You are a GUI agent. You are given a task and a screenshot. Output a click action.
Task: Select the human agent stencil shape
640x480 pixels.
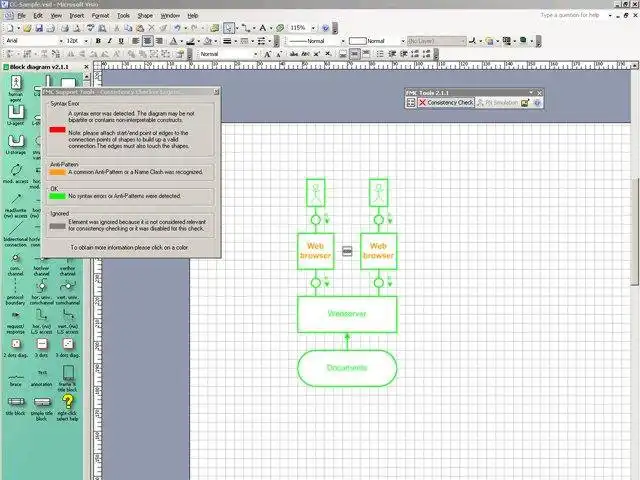click(x=16, y=87)
